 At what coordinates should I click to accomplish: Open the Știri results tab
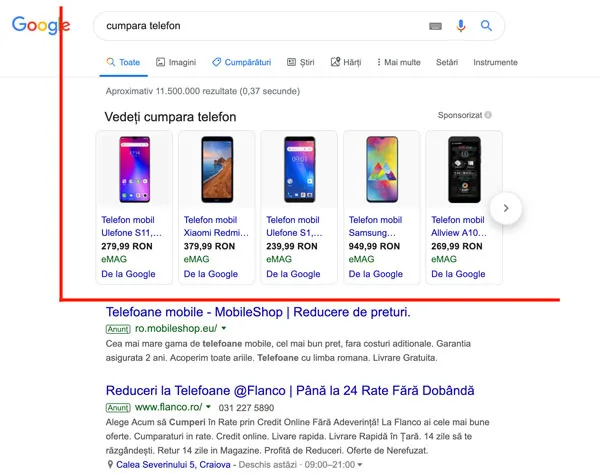[301, 62]
